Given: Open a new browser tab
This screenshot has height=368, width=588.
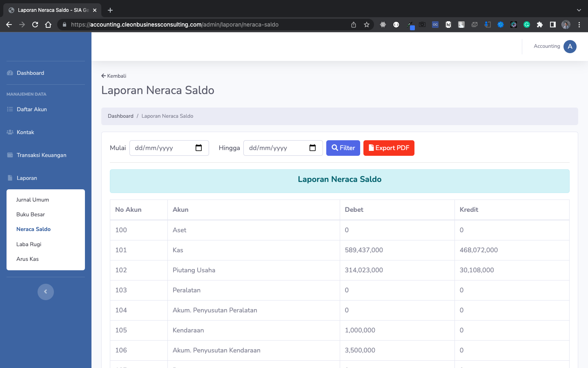Looking at the screenshot, I should 110,10.
